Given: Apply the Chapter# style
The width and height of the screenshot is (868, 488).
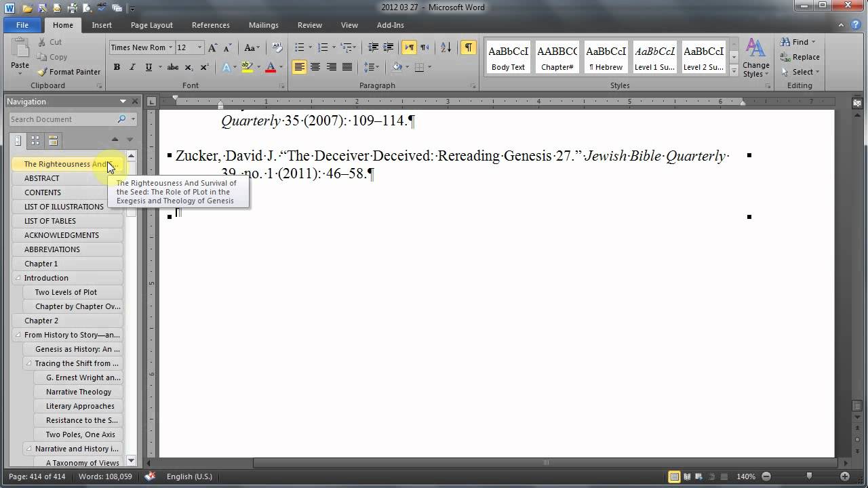Looking at the screenshot, I should point(557,58).
